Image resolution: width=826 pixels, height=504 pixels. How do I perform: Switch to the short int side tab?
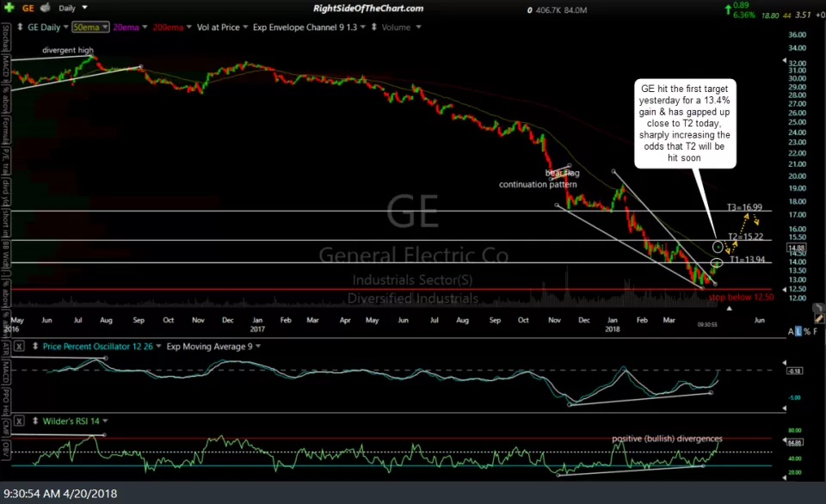click(5, 224)
